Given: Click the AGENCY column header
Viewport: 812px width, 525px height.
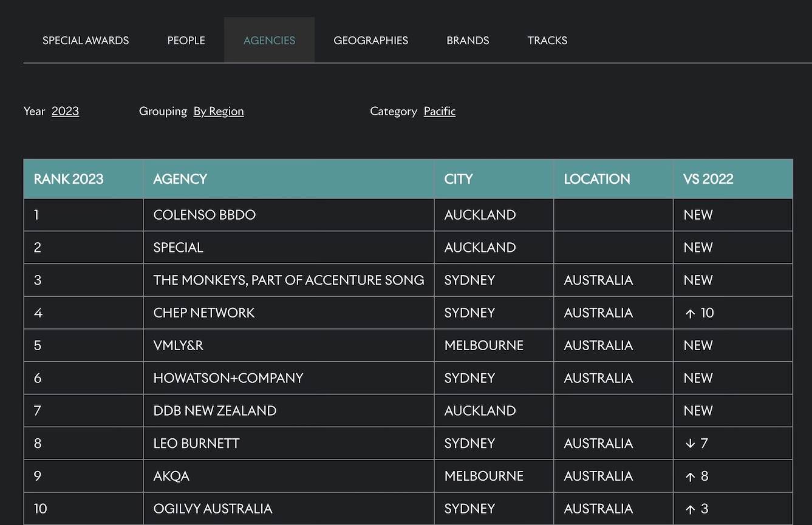Looking at the screenshot, I should (180, 178).
